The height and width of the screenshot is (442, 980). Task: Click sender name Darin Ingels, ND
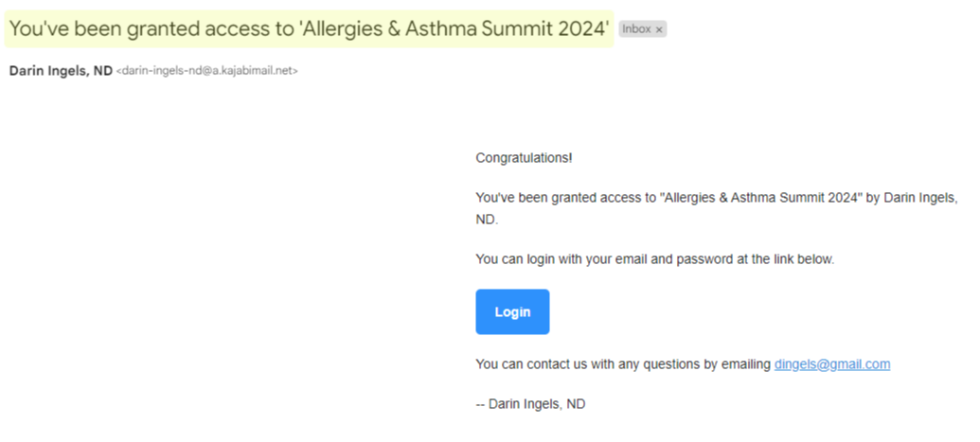click(x=61, y=71)
